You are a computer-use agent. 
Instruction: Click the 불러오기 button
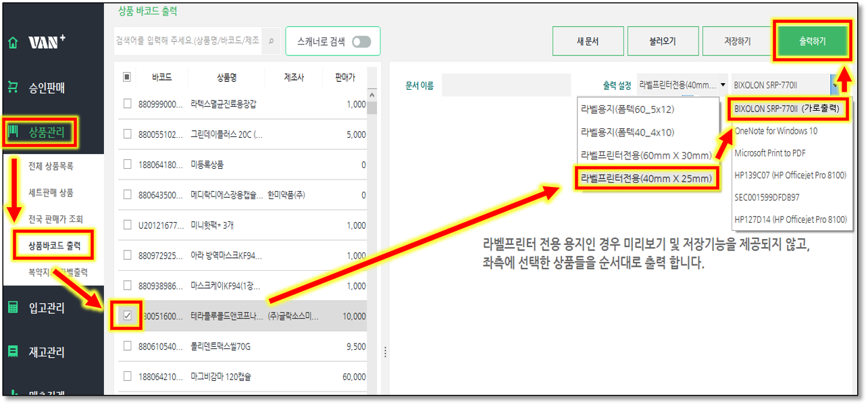(x=663, y=42)
